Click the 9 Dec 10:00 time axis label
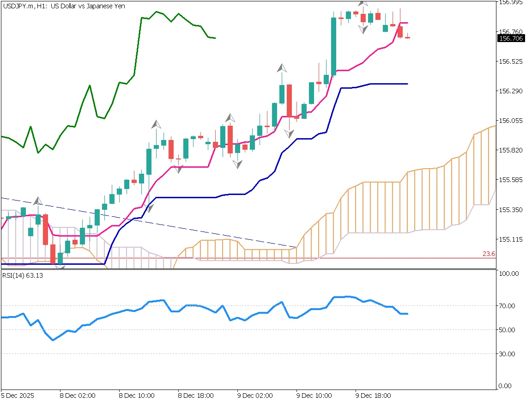Image resolution: width=532 pixels, height=402 pixels. [314, 396]
